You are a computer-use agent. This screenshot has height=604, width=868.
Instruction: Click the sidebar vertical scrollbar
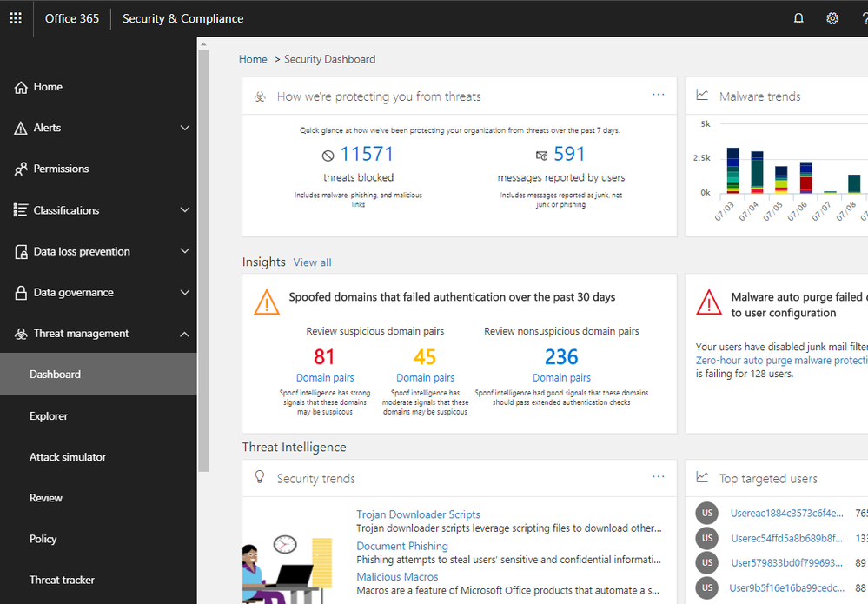click(202, 261)
